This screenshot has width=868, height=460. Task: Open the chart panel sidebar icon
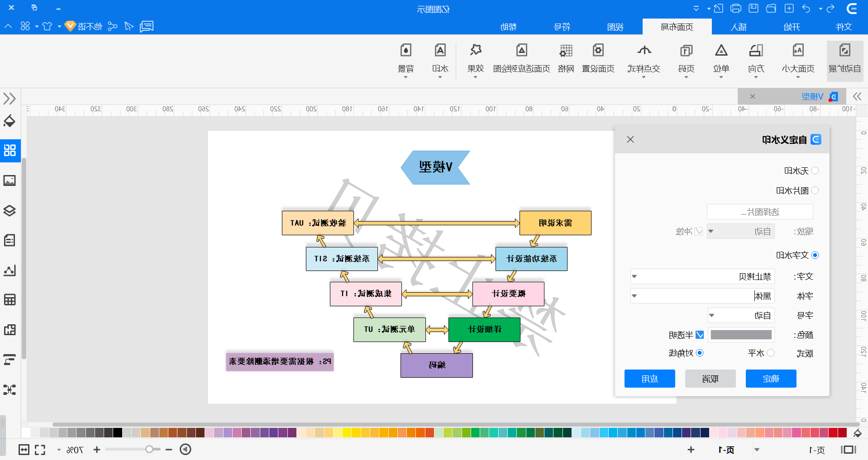tap(10, 270)
